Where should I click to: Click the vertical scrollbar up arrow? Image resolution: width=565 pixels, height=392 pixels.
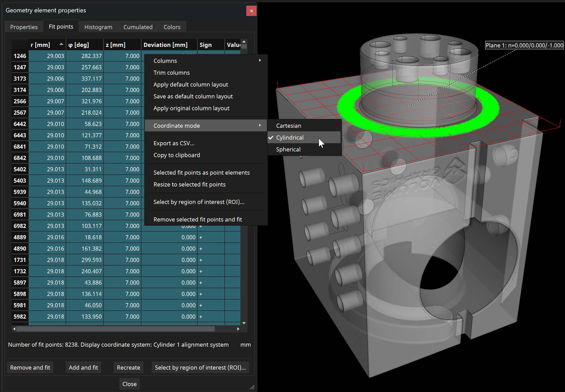point(244,41)
